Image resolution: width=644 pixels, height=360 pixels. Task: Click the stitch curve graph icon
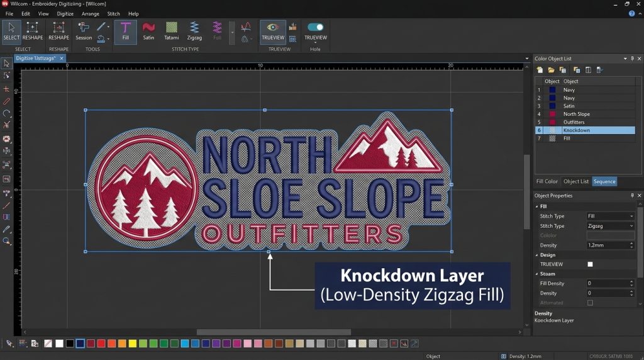pos(246,27)
